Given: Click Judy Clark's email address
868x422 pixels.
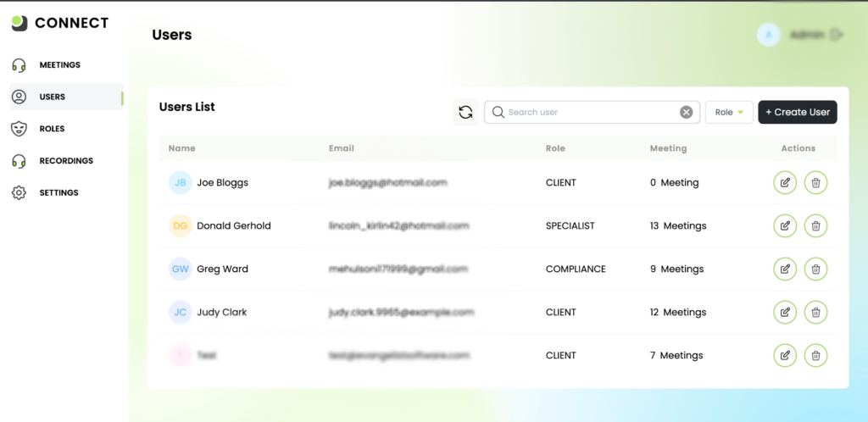Looking at the screenshot, I should (x=401, y=312).
